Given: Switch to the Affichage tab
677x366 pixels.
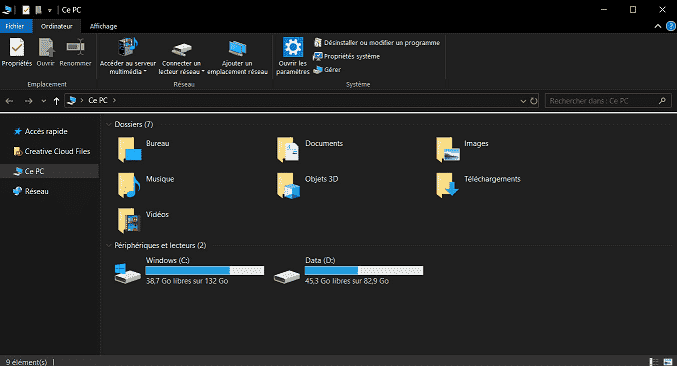Looking at the screenshot, I should [103, 26].
